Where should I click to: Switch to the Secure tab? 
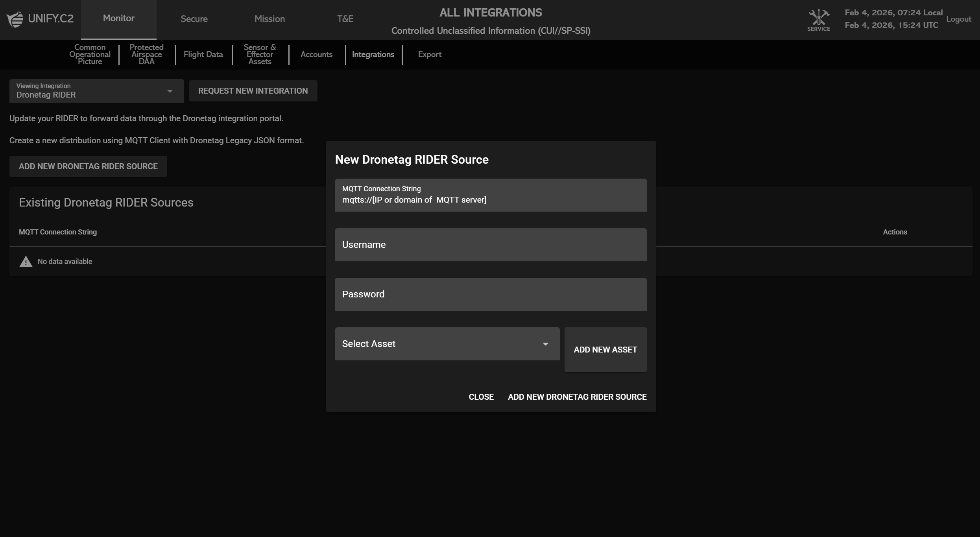pos(194,19)
